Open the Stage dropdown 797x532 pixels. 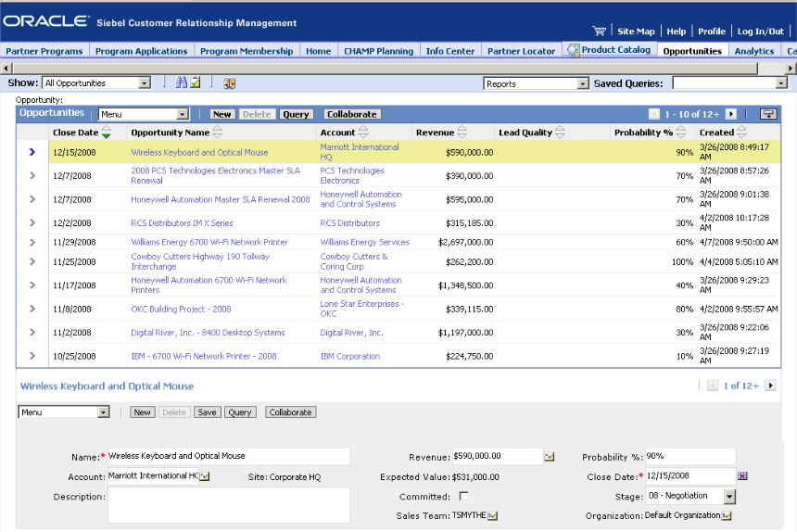coord(728,496)
